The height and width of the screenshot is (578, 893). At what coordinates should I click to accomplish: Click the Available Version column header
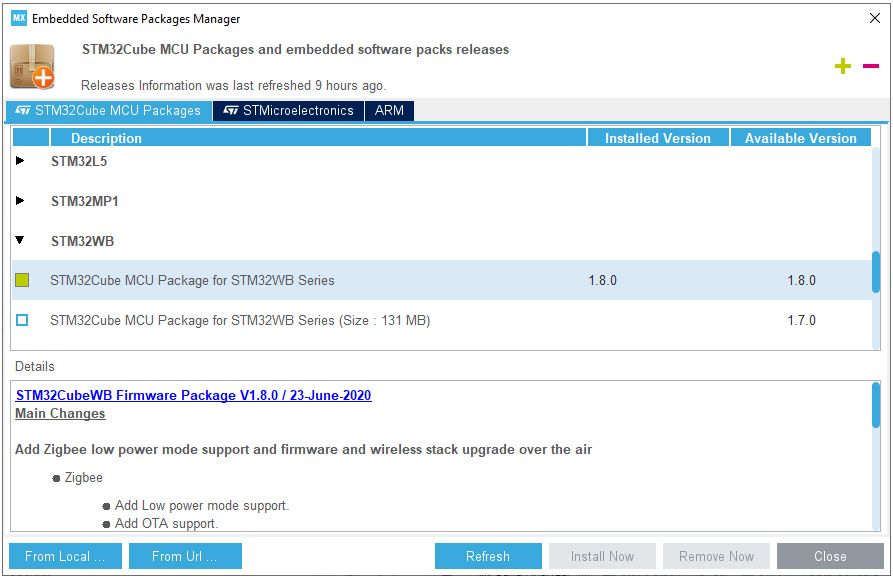pyautogui.click(x=800, y=138)
